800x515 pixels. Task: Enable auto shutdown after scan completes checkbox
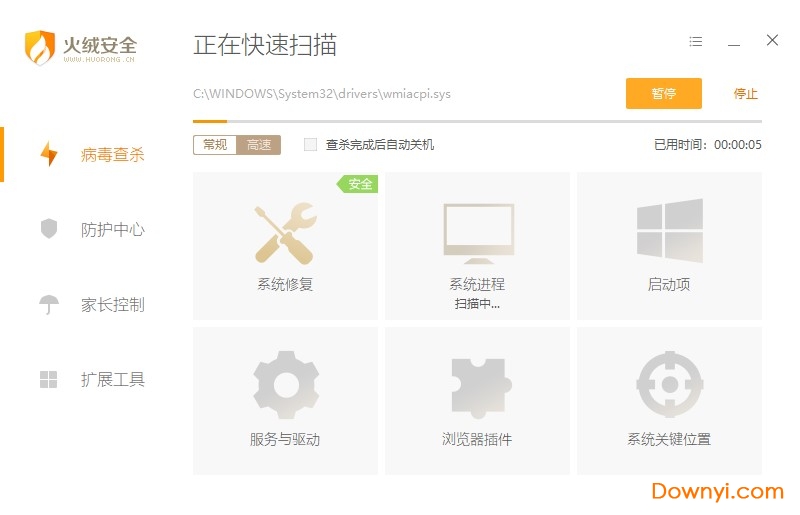click(310, 145)
